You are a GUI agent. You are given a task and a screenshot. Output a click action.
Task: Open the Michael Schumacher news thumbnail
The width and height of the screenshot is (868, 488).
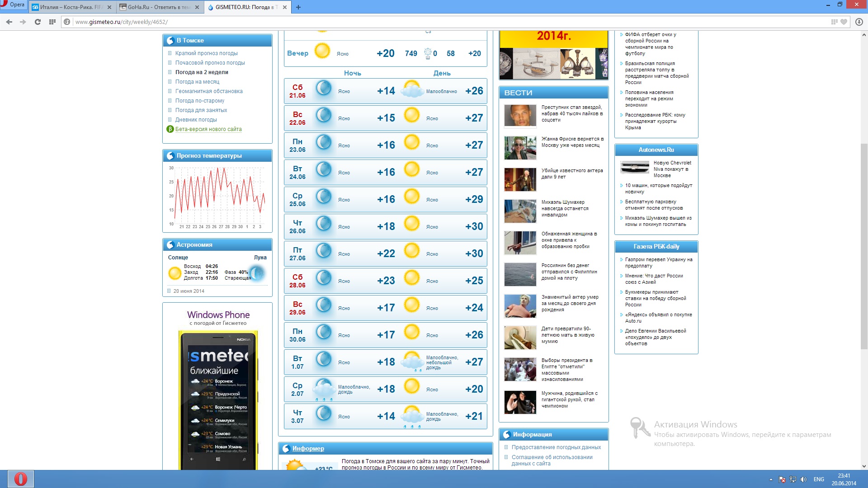pos(520,211)
